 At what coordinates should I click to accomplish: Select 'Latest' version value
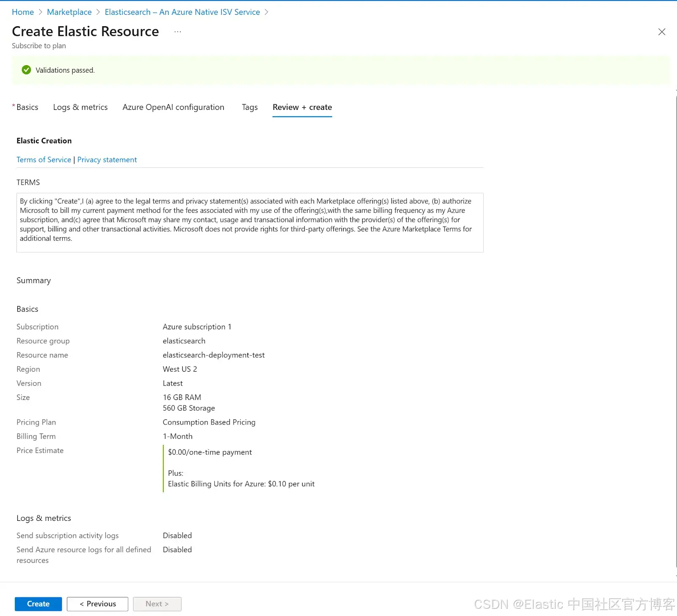tap(173, 383)
